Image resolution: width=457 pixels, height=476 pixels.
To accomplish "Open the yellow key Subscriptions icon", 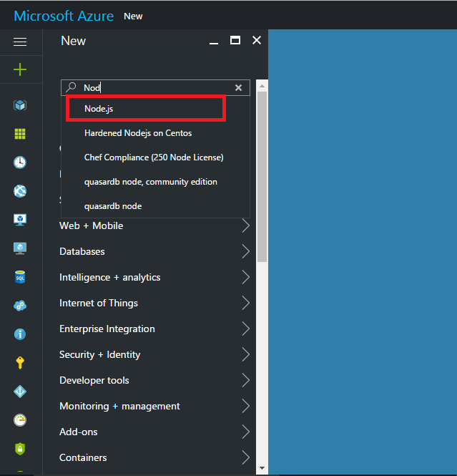I will 20,362.
